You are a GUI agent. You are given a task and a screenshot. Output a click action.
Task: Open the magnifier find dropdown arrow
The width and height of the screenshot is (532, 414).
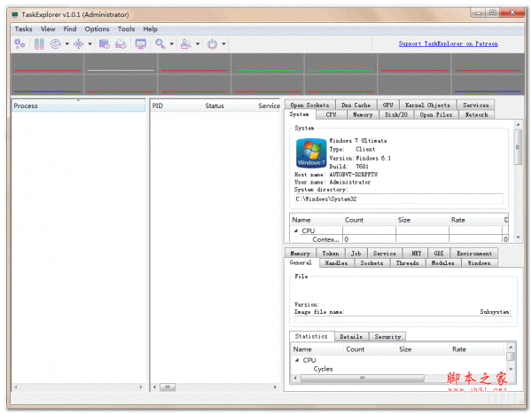point(172,44)
